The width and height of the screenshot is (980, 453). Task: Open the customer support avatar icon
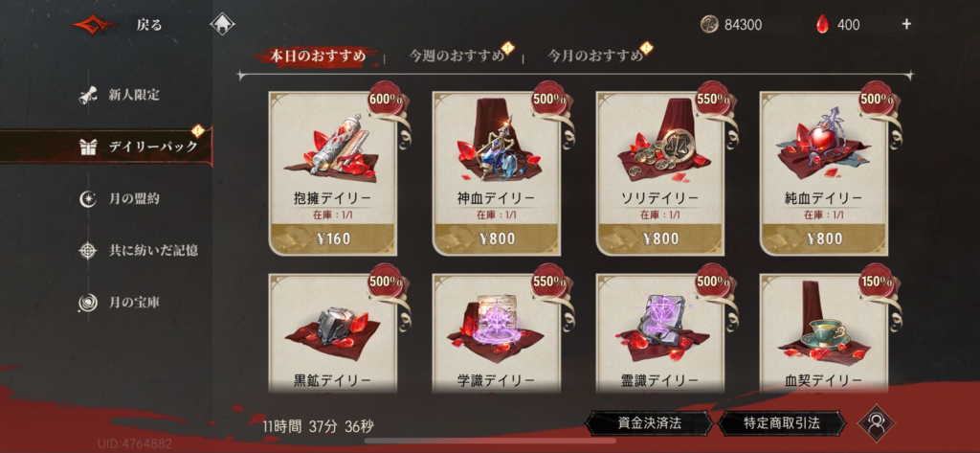877,423
